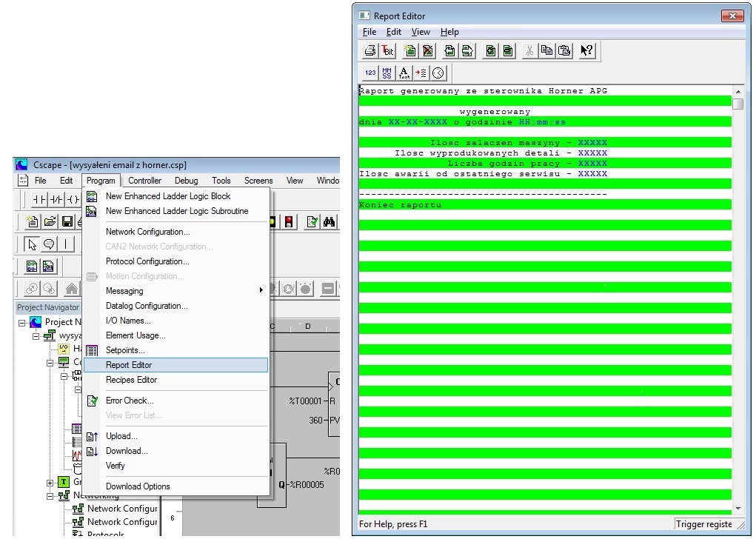Choose Report Editor in the Program menu
This screenshot has width=756, height=539.
pos(175,365)
